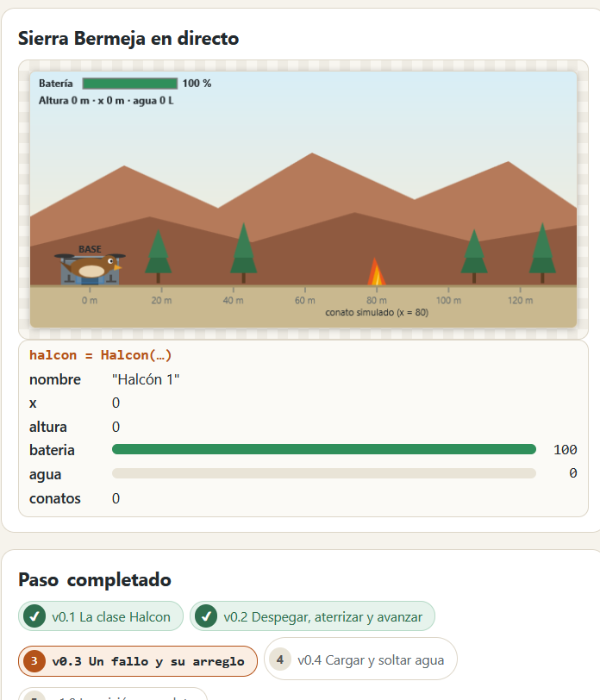Screen dimensions: 600x700
Task: Click the tree near the 20 m mark
Action: 158,256
